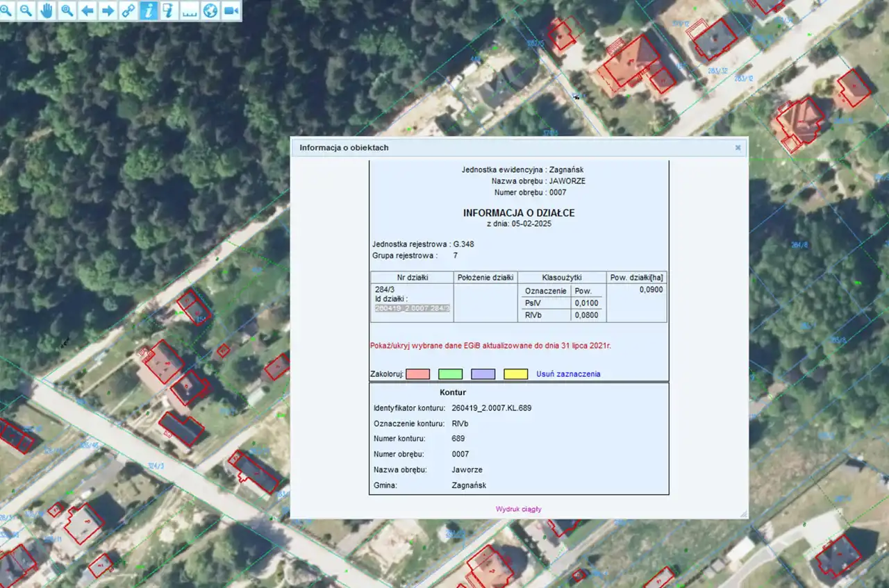Select the zoom in magnifier tool

point(6,10)
